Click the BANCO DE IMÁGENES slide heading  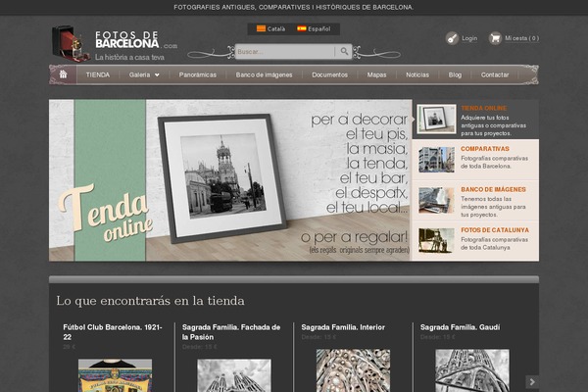click(494, 189)
